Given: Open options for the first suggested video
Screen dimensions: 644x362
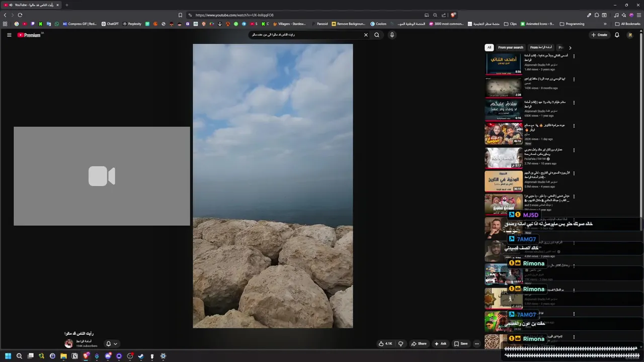Looking at the screenshot, I should [x=574, y=56].
